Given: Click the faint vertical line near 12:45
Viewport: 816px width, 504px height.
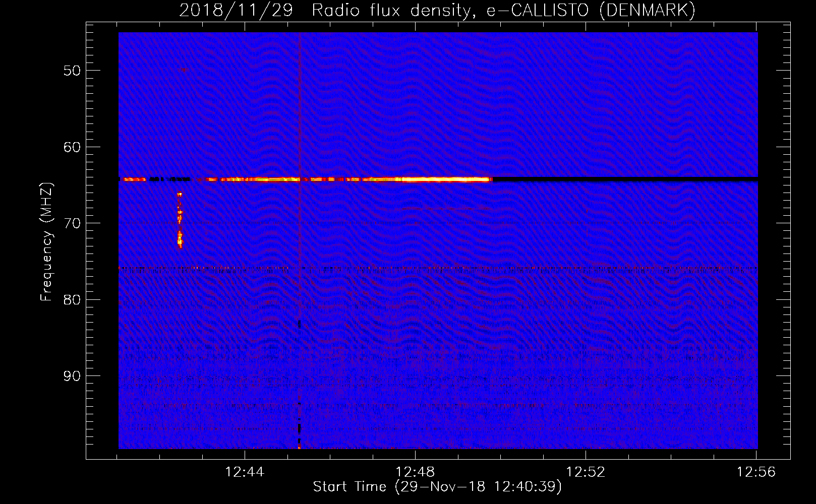Looking at the screenshot, I should pyautogui.click(x=300, y=240).
